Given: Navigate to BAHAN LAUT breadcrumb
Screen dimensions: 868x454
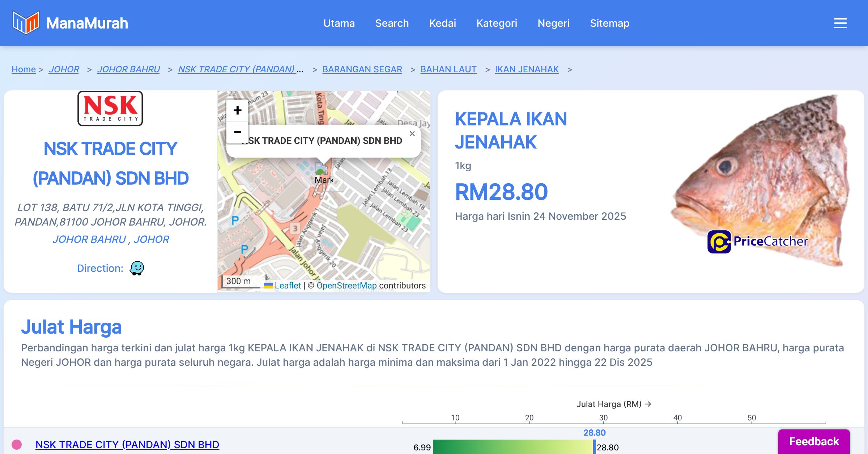Looking at the screenshot, I should click(448, 69).
